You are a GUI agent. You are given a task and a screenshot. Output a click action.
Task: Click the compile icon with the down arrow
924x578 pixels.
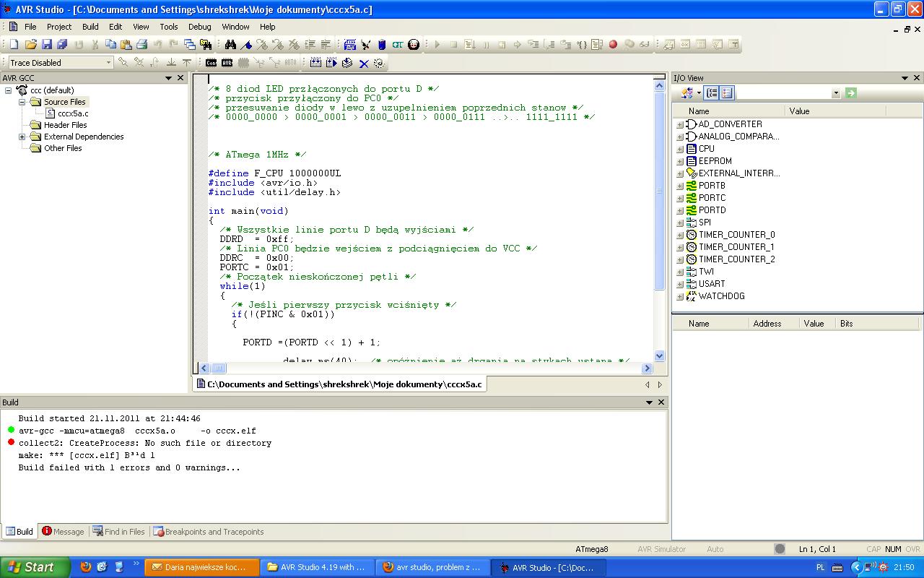(347, 63)
